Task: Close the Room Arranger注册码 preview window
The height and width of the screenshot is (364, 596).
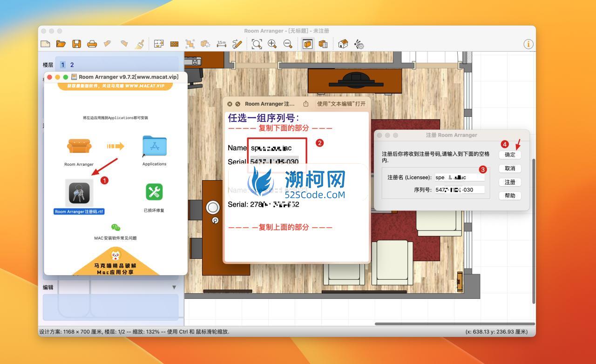Action: click(x=230, y=104)
